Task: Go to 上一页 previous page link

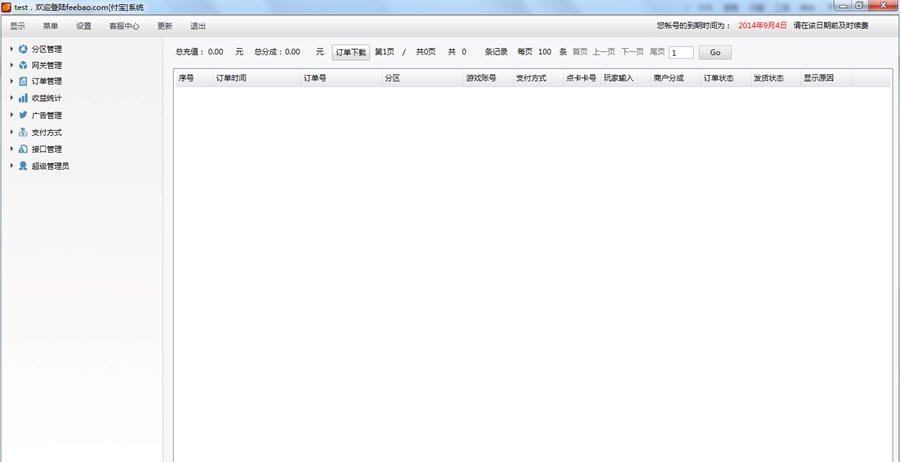Action: [x=604, y=52]
